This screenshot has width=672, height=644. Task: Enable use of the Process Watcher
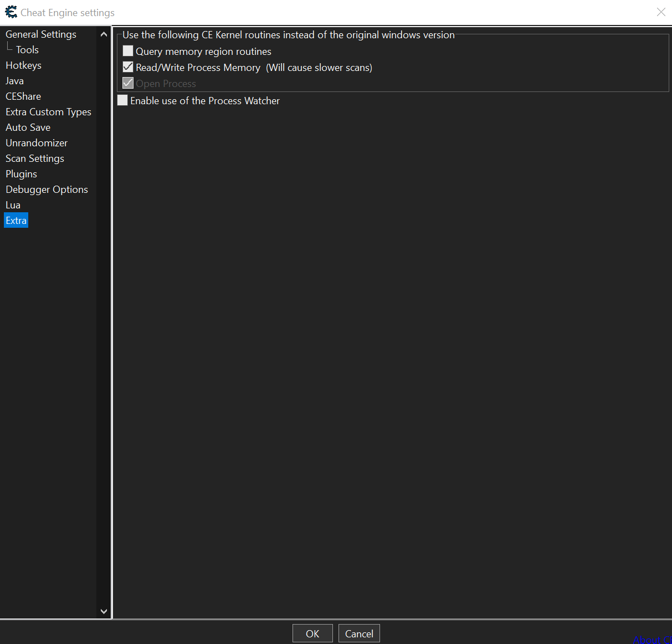(x=122, y=100)
